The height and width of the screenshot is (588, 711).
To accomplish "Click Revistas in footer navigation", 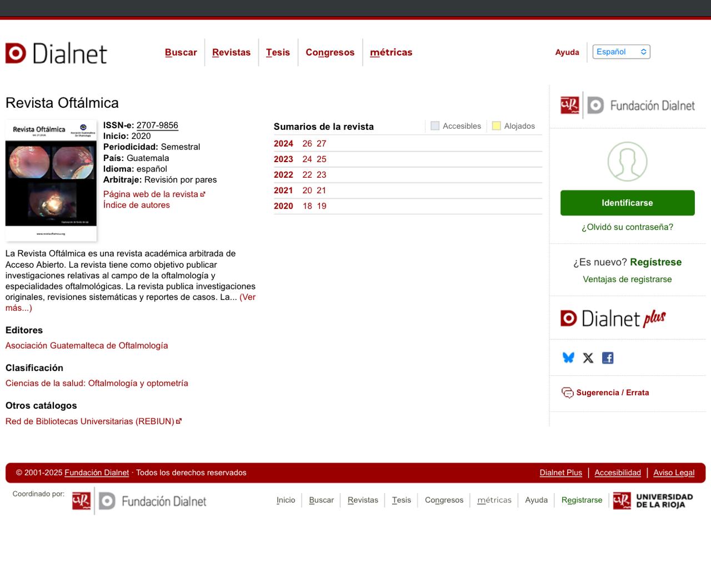I will click(363, 500).
